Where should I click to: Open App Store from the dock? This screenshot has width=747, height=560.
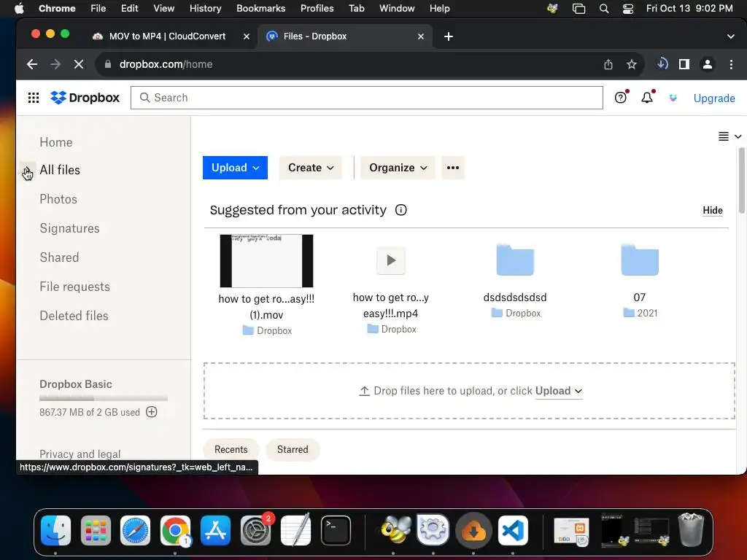(215, 530)
